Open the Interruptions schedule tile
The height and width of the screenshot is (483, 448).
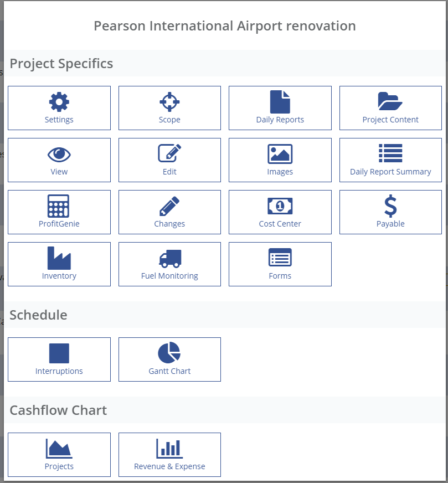coord(59,359)
